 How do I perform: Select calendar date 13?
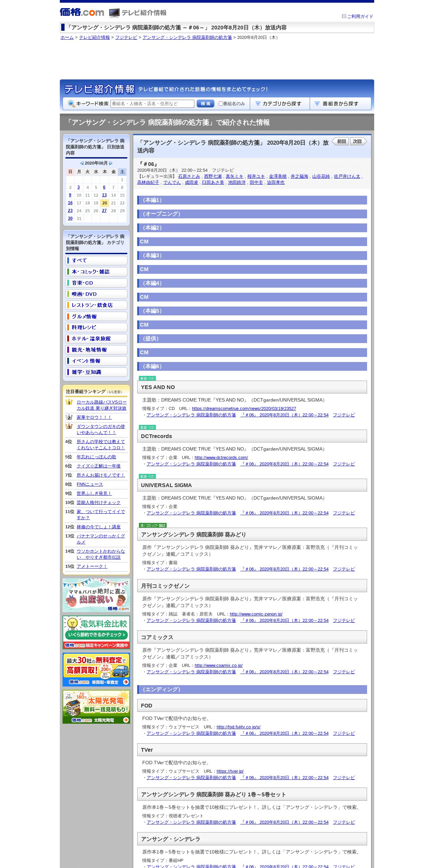104,195
